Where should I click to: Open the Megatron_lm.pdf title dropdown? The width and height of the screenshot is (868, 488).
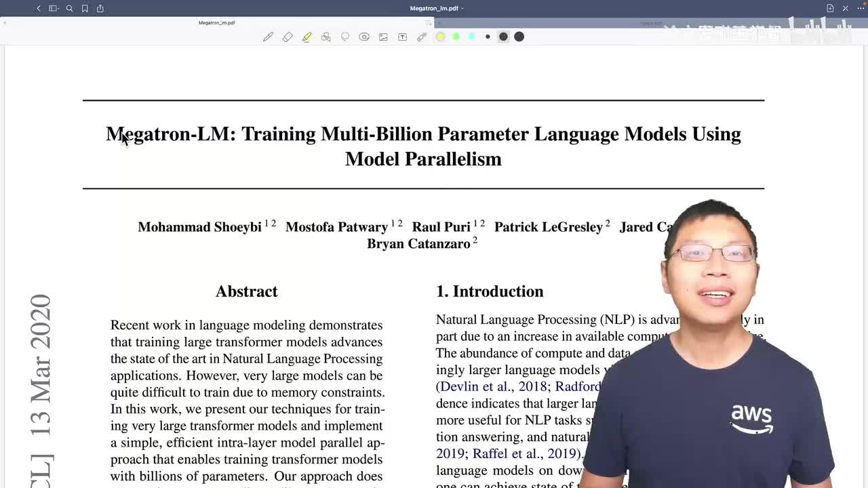(437, 8)
